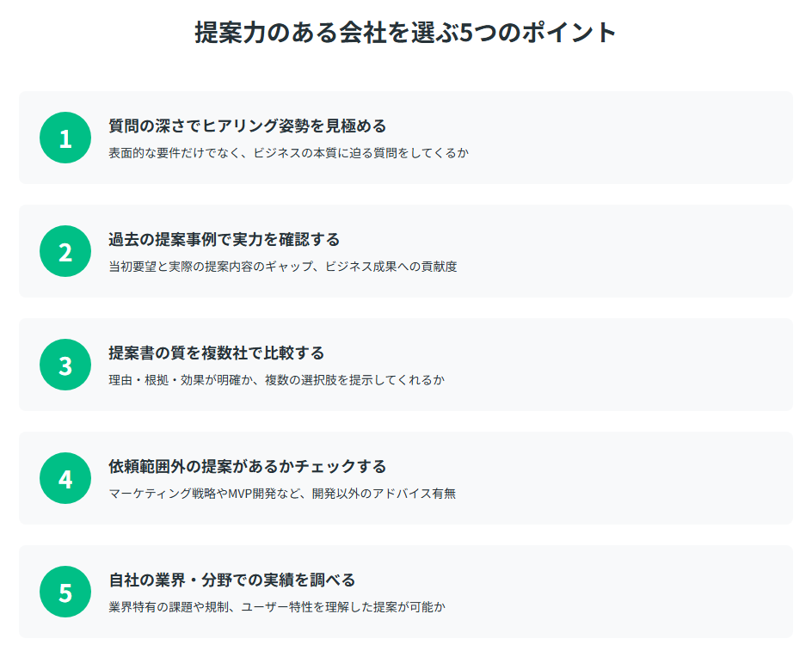
Task: Select the green number 3 badge
Action: click(65, 365)
